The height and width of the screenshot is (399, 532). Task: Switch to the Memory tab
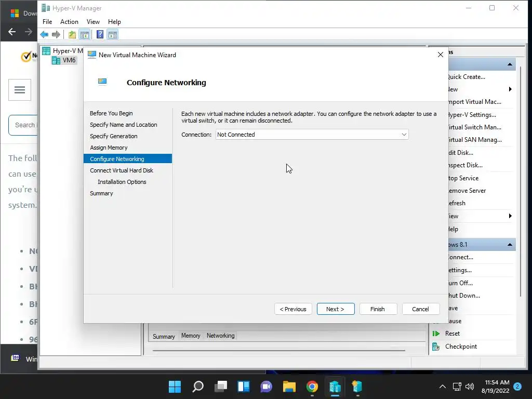click(x=191, y=336)
